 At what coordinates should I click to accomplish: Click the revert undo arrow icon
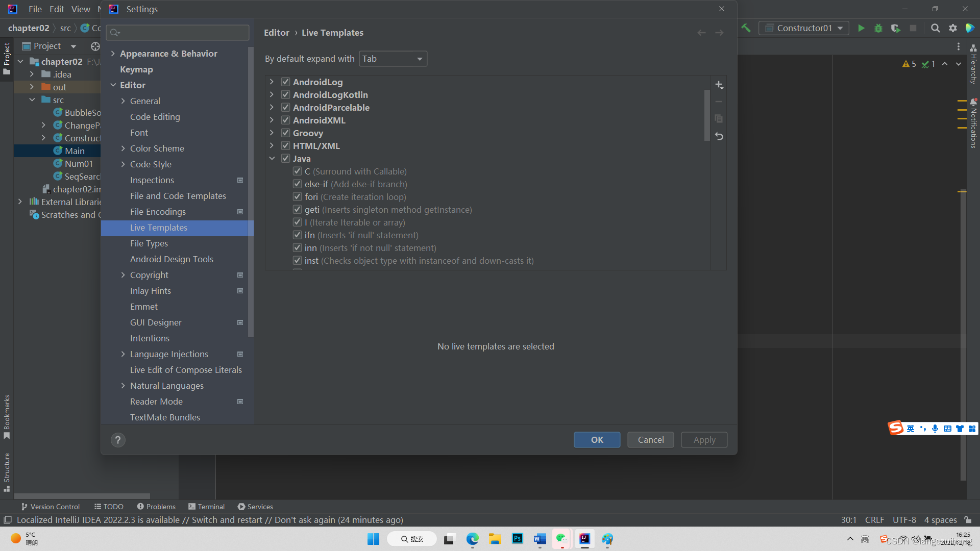pyautogui.click(x=719, y=136)
